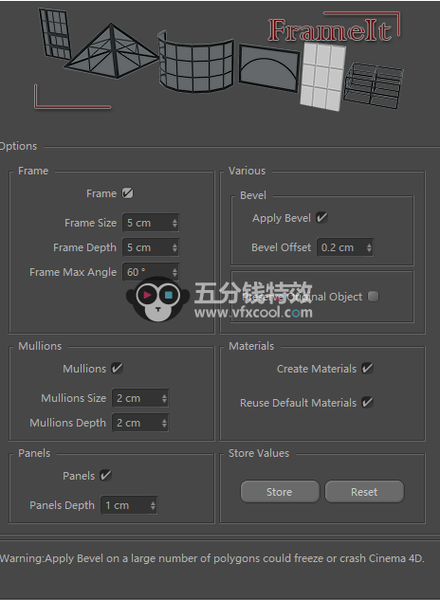Click the 'Reuse Default Materials' label
The height and width of the screenshot is (600, 440).
point(298,403)
